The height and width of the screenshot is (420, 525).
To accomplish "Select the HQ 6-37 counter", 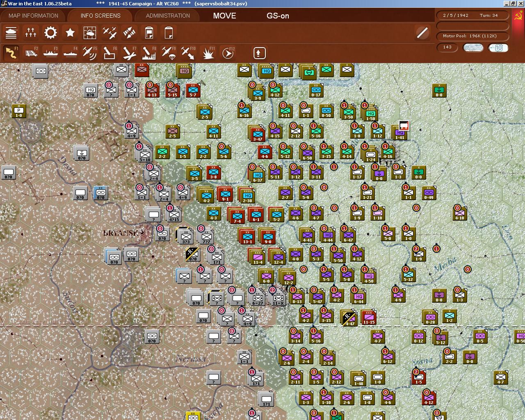I will pyautogui.click(x=257, y=175).
